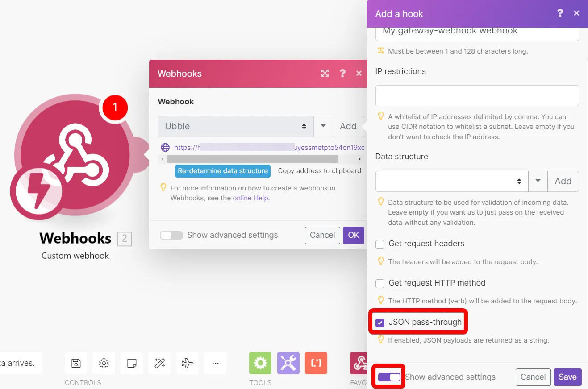Toggle advanced settings in Webhooks dialog

coord(171,235)
